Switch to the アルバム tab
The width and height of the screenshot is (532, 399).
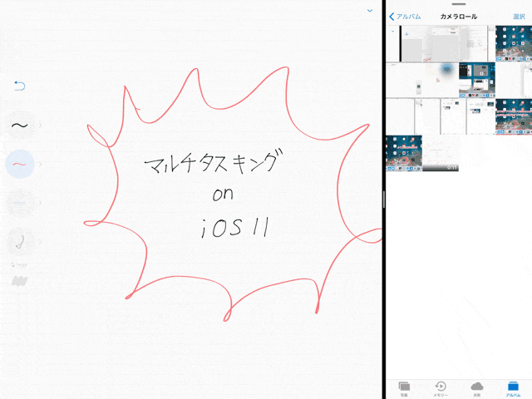coord(513,389)
